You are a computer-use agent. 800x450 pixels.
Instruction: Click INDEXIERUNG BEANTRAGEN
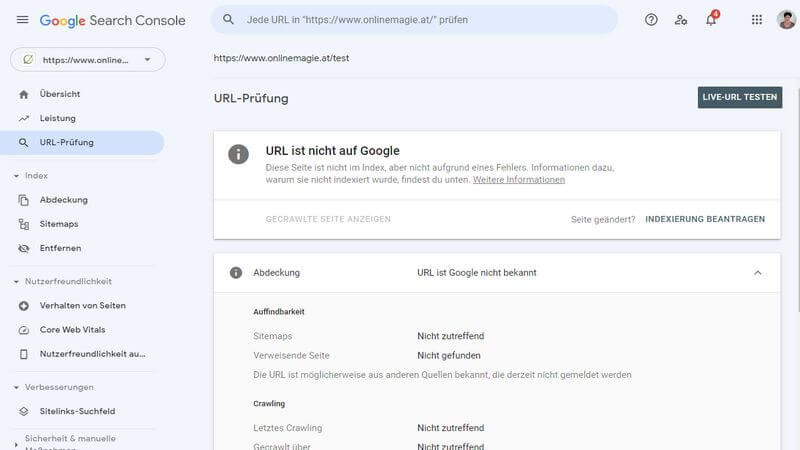(x=705, y=219)
